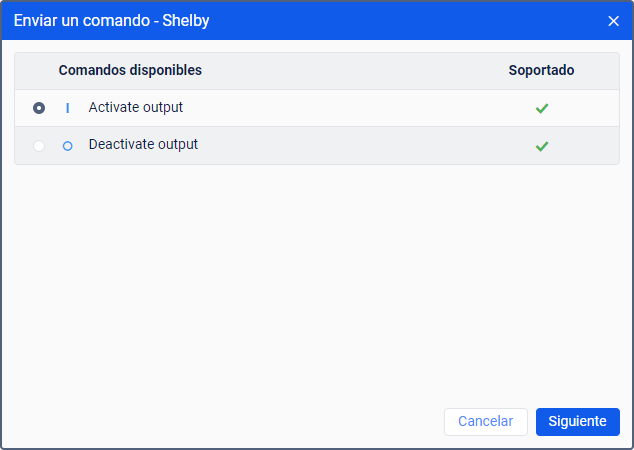Click the Activate output label text

click(135, 107)
